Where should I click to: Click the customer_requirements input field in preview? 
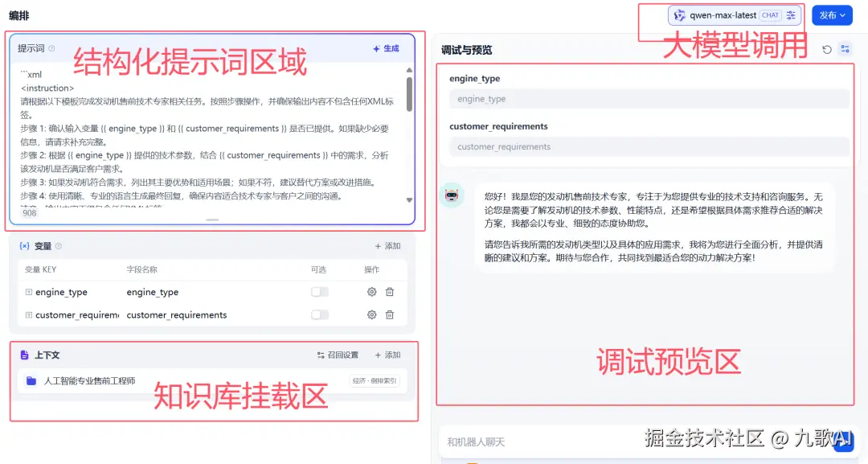tap(649, 146)
